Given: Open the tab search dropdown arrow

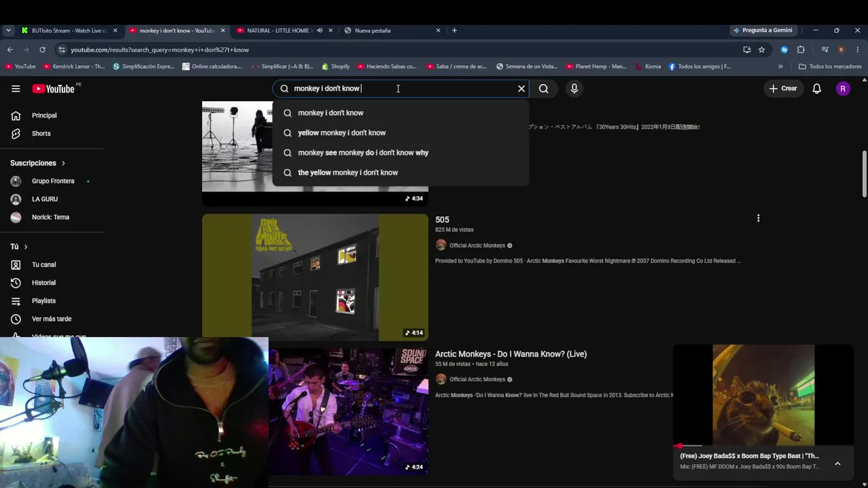Looking at the screenshot, I should 8,30.
